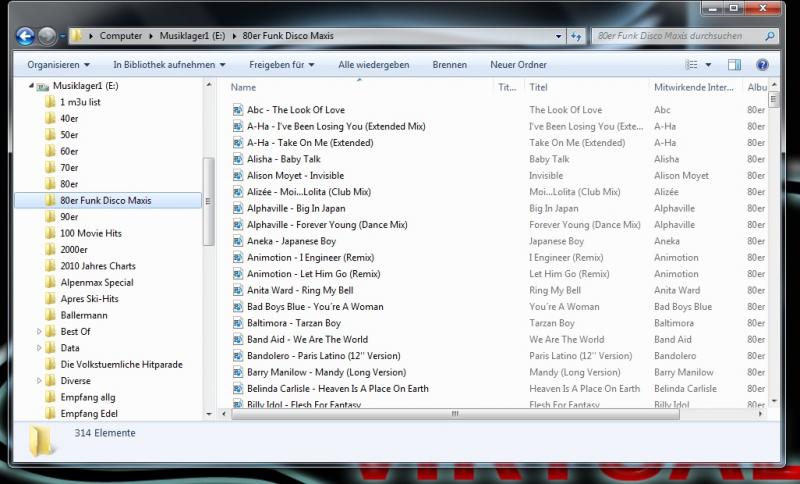Image resolution: width=800 pixels, height=484 pixels.
Task: Click the view mode icon in toolbar
Action: [x=692, y=65]
